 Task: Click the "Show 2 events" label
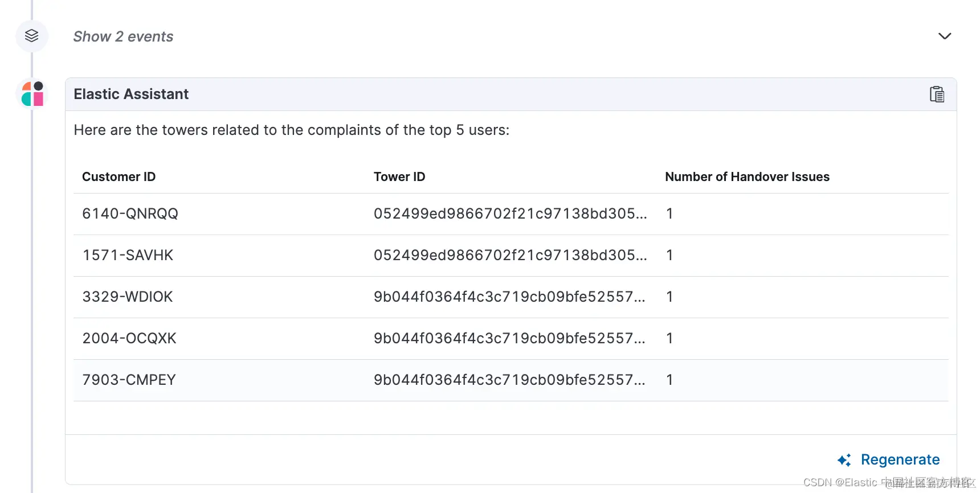pyautogui.click(x=123, y=36)
